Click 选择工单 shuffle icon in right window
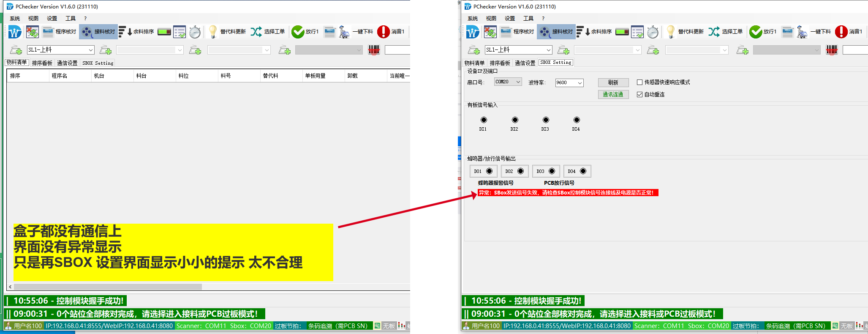This screenshot has width=868, height=334. [714, 32]
